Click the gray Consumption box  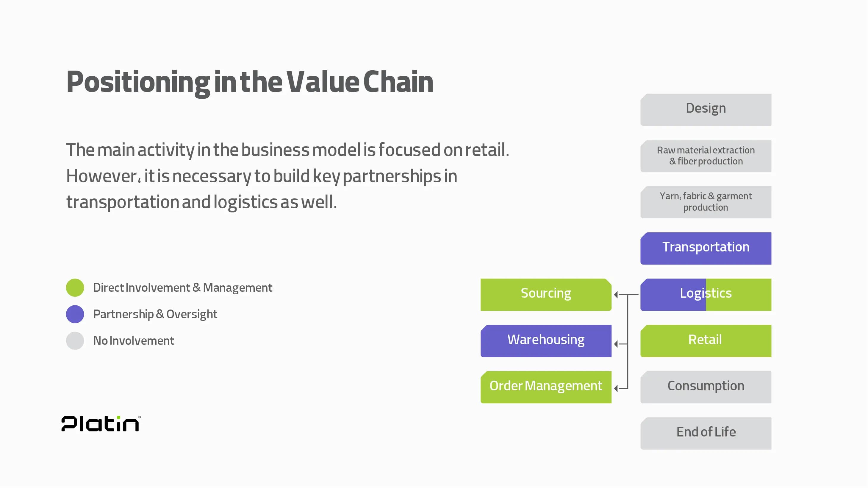tap(706, 387)
